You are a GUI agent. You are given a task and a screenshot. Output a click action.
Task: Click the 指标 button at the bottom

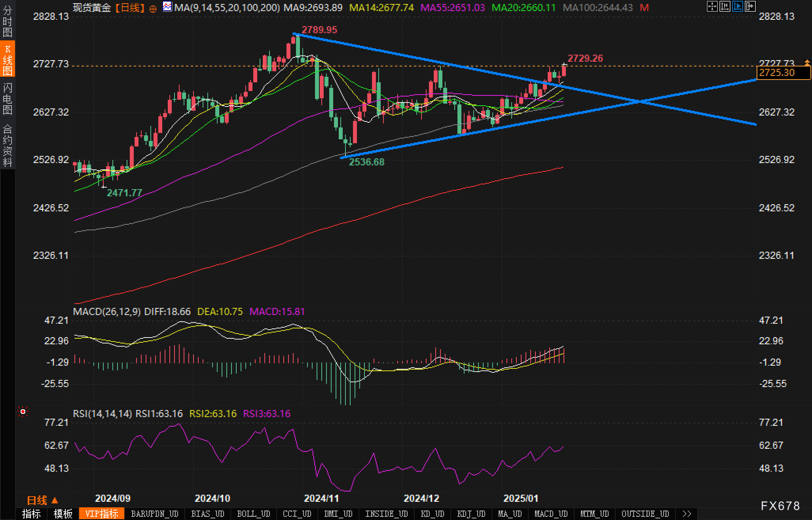coord(31,514)
